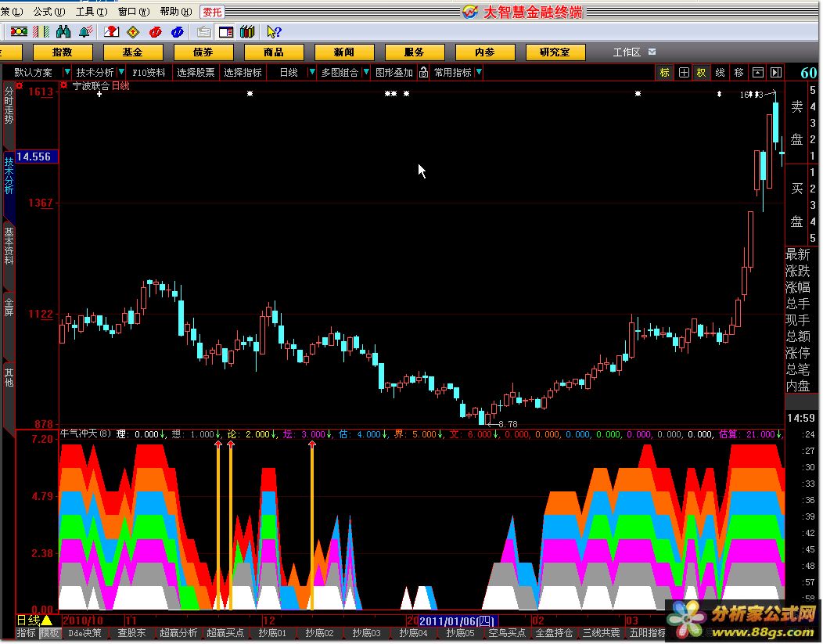Open the 工具 menu
Screen dimensions: 823x644
(x=92, y=12)
